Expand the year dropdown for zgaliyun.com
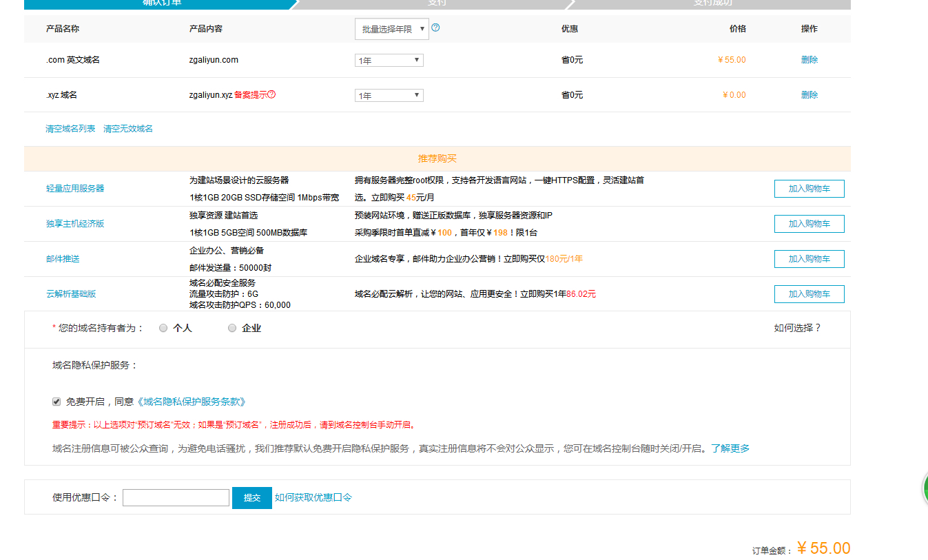The width and height of the screenshot is (928, 560). click(389, 60)
